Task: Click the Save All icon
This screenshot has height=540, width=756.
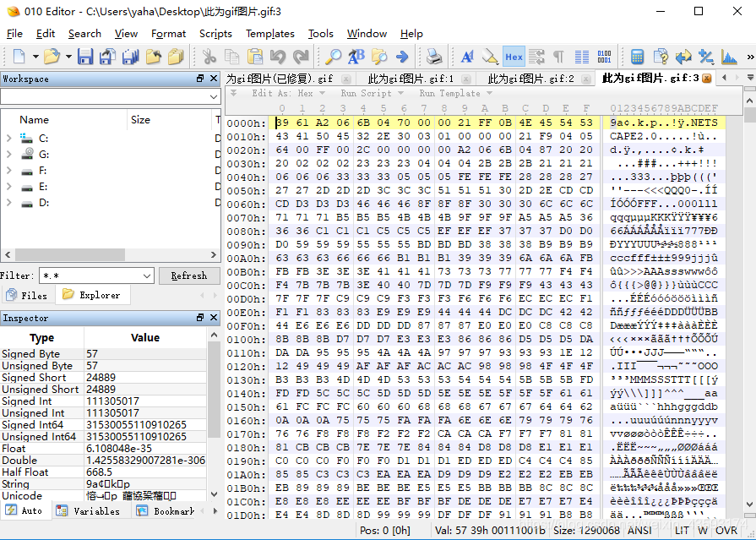Action: point(130,57)
